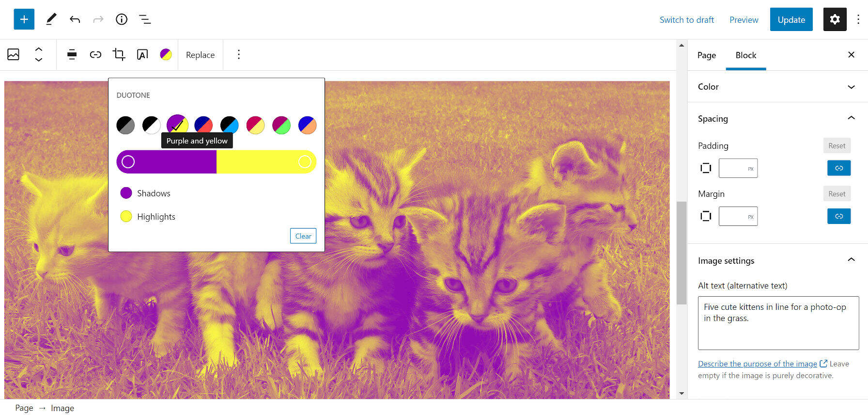Collapse the Spacing panel

pyautogui.click(x=778, y=119)
